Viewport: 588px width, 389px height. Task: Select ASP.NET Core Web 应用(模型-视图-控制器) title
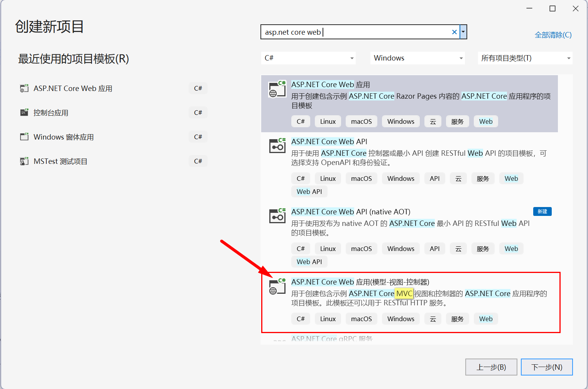click(x=360, y=282)
